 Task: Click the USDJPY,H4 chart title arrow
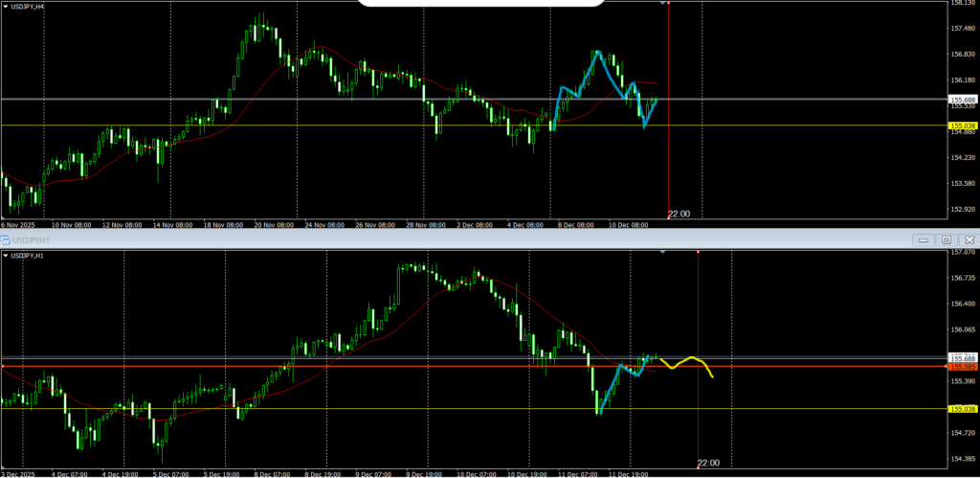(5, 6)
